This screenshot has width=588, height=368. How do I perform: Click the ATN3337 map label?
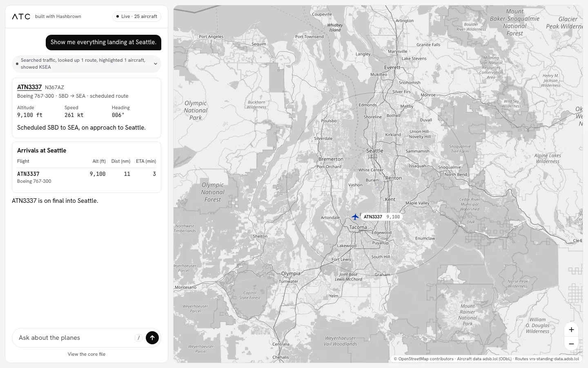pos(381,217)
